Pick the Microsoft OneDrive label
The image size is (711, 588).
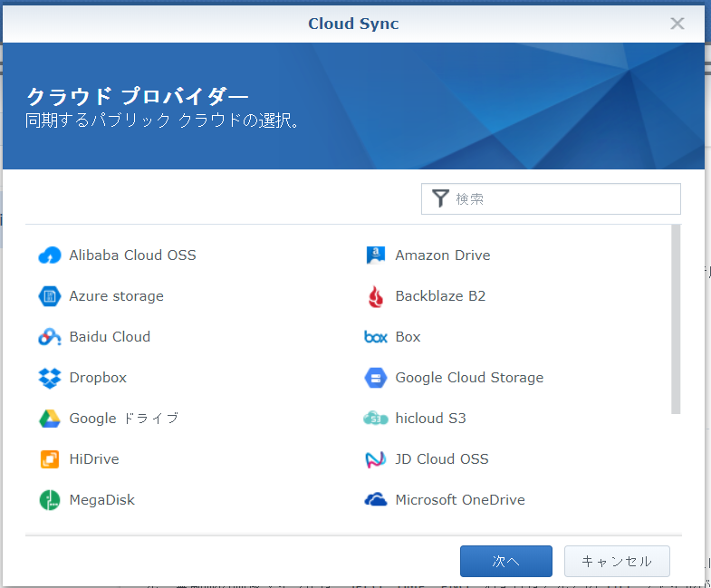[x=460, y=500]
